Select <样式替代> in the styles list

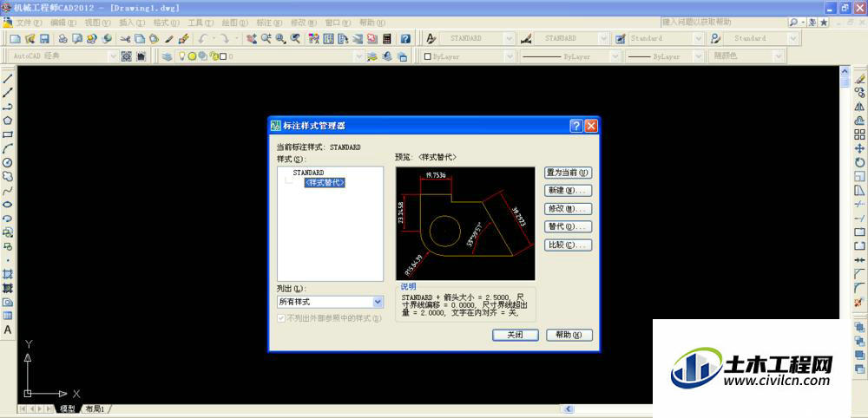click(x=325, y=183)
